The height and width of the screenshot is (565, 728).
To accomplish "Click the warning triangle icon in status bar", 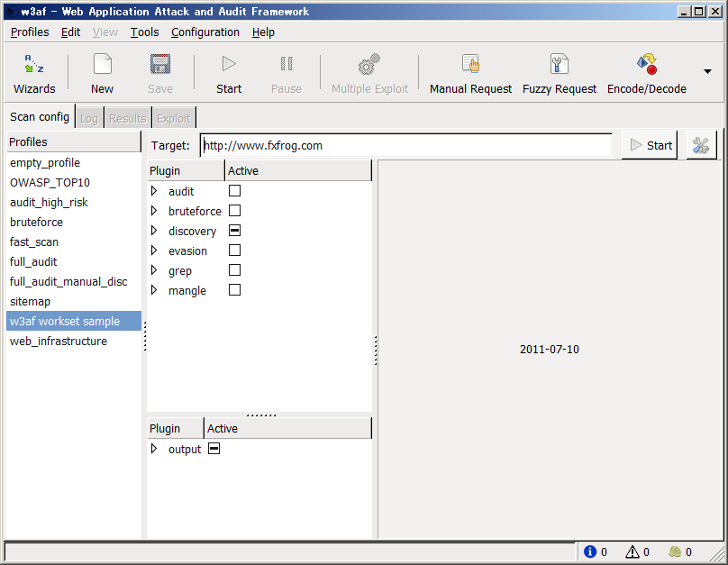I will click(632, 551).
